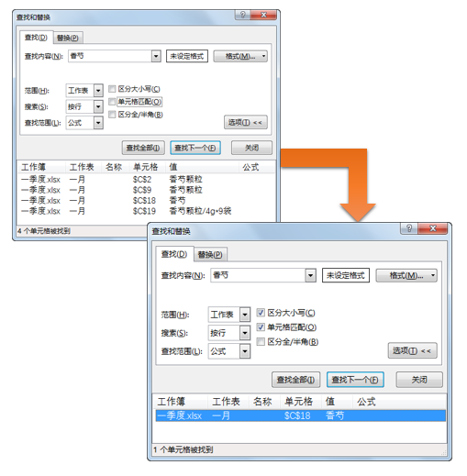Click 关闭 button in upper dialog
This screenshot has height=476, width=467.
tap(251, 148)
